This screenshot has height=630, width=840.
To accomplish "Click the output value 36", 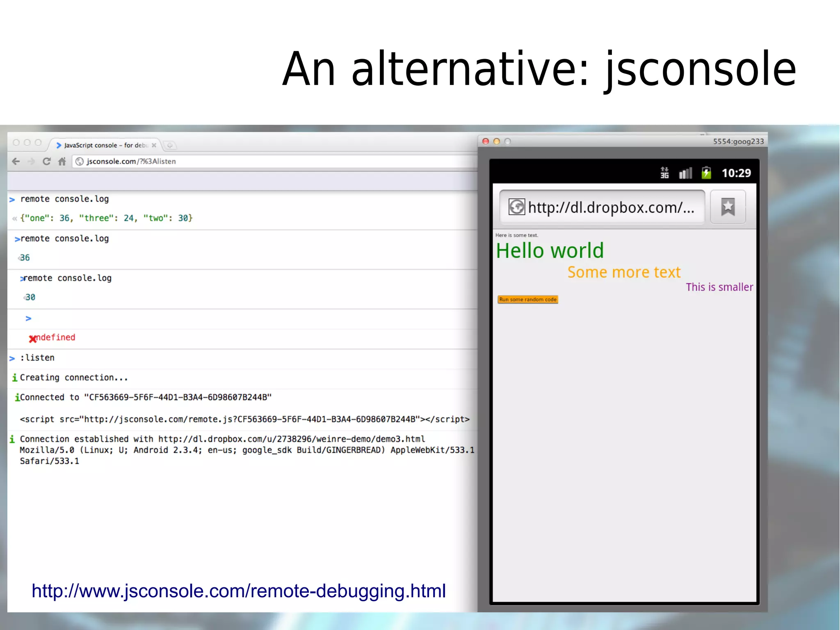I will point(25,258).
